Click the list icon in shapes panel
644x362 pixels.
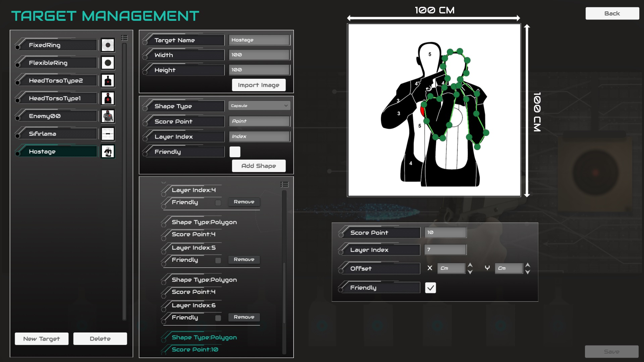click(284, 184)
